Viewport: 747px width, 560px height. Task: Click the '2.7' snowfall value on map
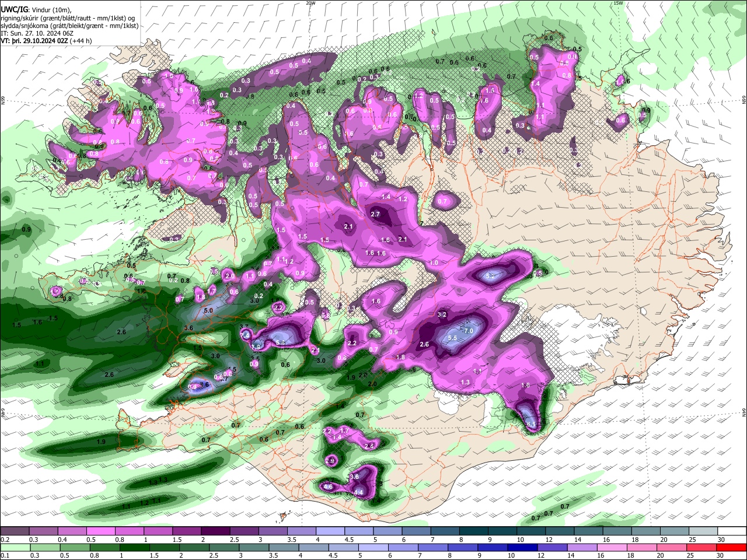(x=375, y=214)
